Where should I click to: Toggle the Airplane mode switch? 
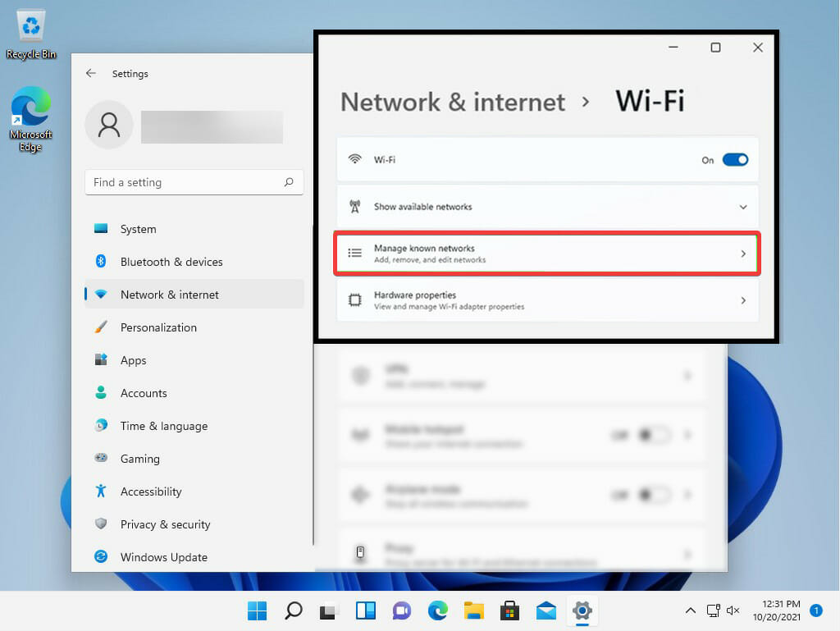coord(655,495)
